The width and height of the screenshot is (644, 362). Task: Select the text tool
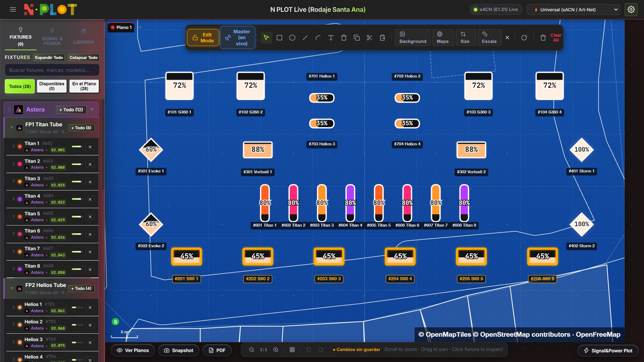point(331,38)
